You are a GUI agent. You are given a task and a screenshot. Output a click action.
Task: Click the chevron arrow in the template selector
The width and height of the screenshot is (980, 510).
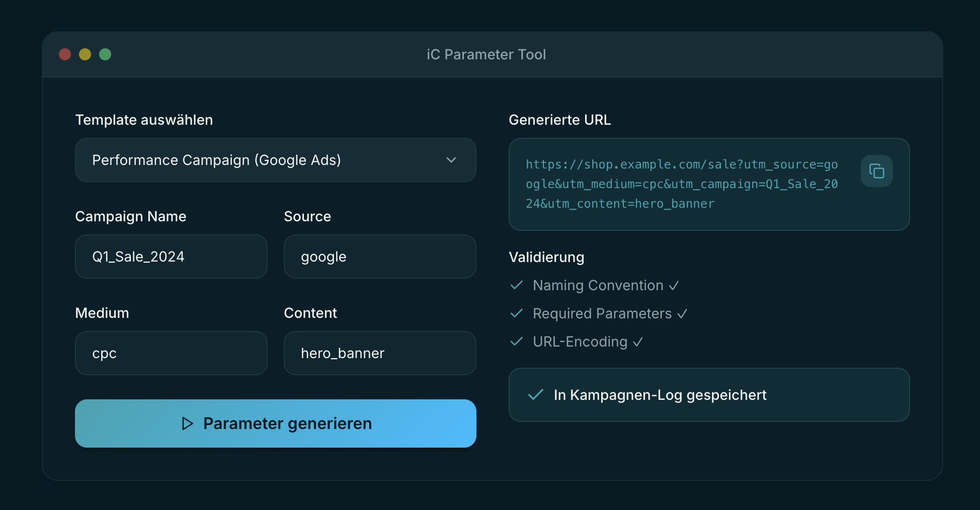[451, 160]
